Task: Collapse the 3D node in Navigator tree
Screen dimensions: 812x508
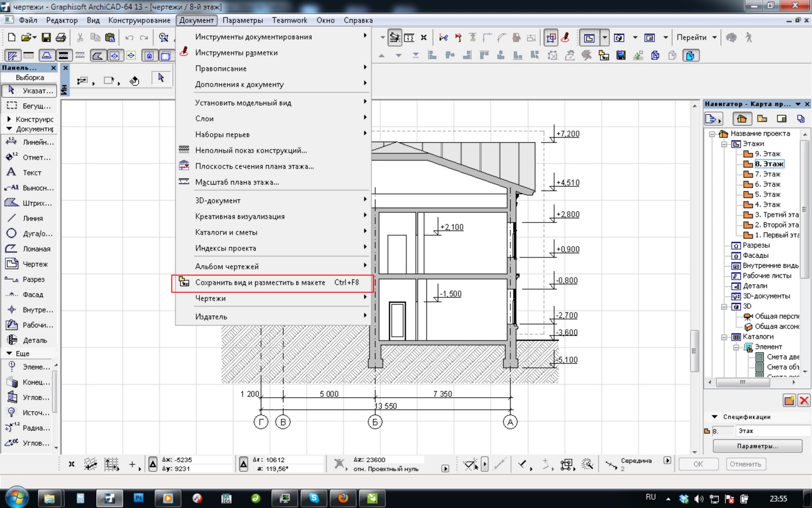Action: pos(724,307)
